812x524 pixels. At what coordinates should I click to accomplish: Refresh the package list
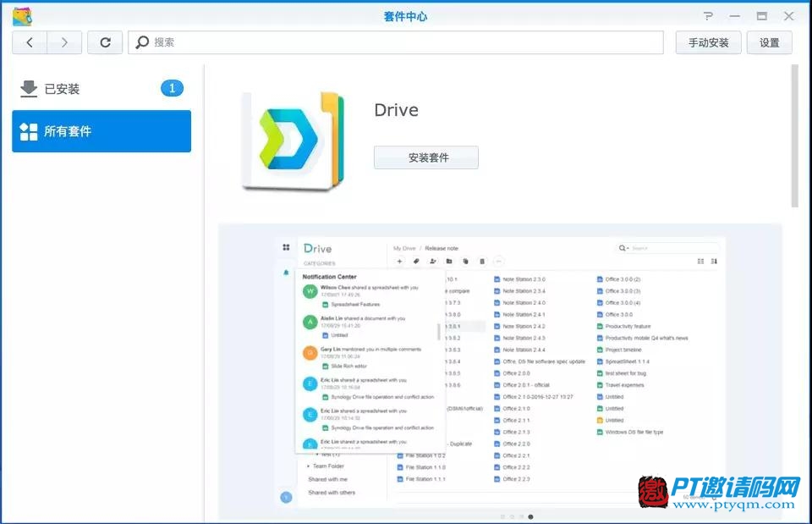[105, 42]
